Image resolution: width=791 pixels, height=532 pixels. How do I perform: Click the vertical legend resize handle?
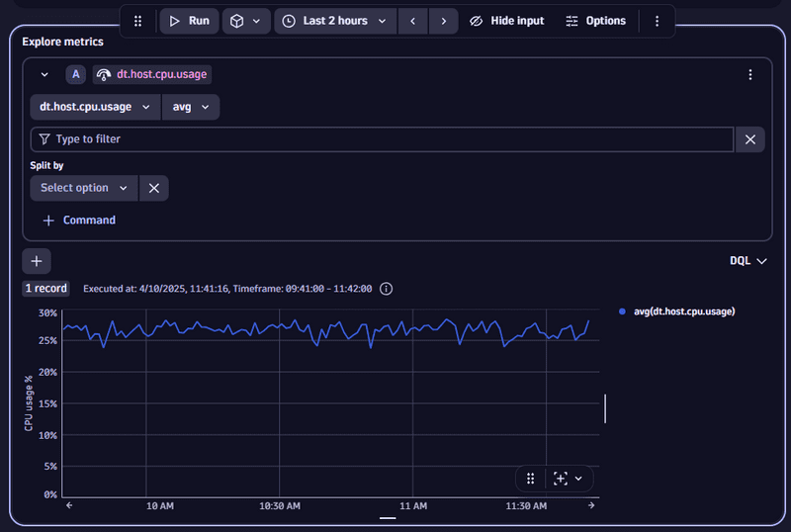pyautogui.click(x=605, y=408)
